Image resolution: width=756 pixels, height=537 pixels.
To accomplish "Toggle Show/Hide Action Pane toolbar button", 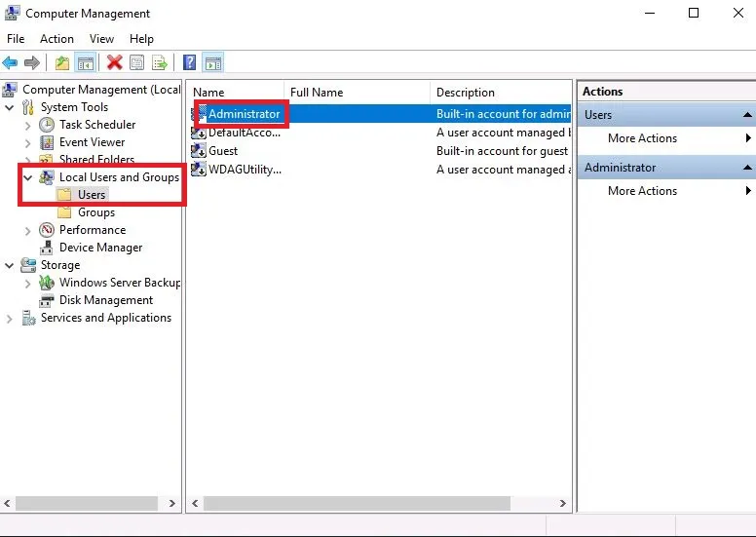I will coord(212,63).
